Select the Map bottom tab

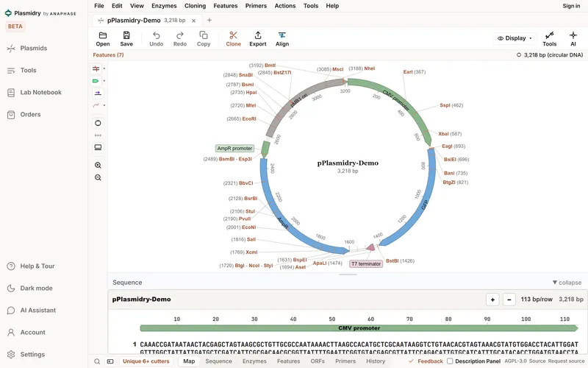189,361
